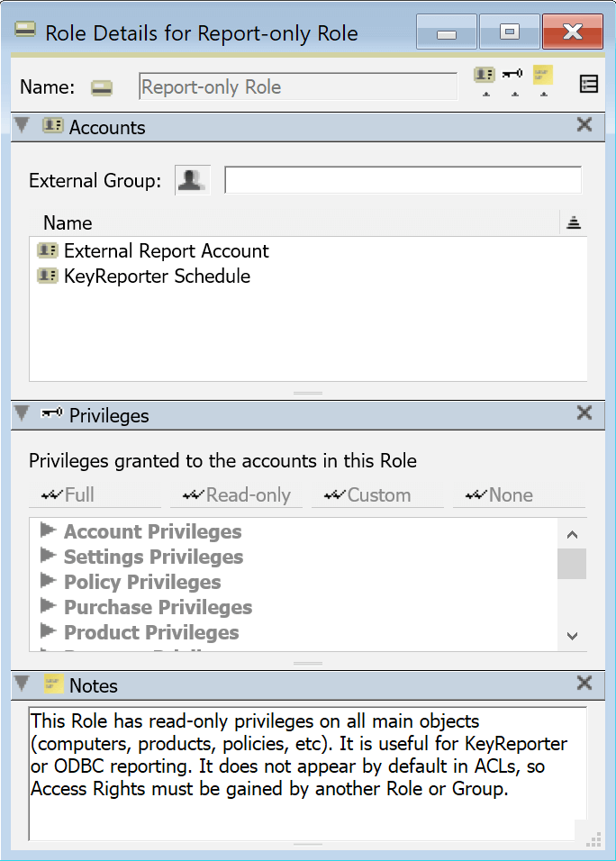Close the Notes pane
The image size is (616, 861).
(584, 684)
